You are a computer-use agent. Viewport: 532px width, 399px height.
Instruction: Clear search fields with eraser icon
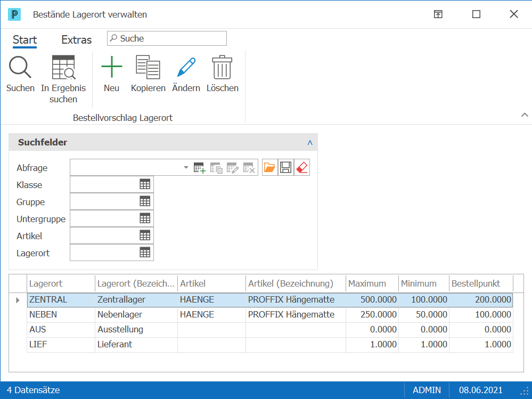(301, 167)
